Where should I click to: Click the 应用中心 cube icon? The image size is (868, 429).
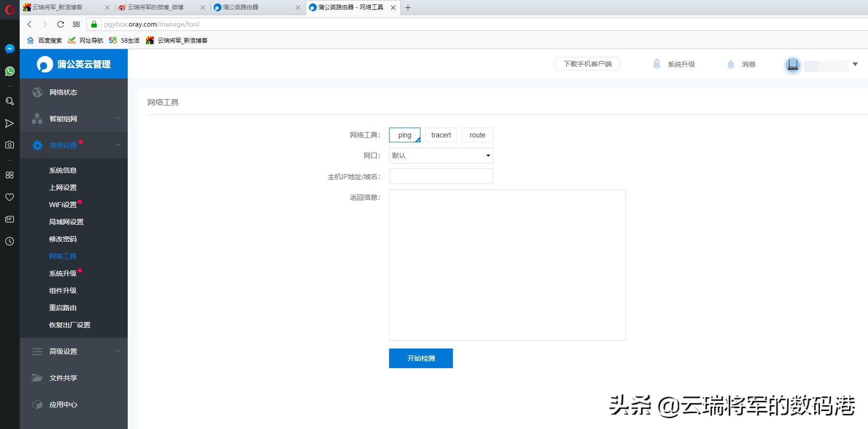pos(37,404)
